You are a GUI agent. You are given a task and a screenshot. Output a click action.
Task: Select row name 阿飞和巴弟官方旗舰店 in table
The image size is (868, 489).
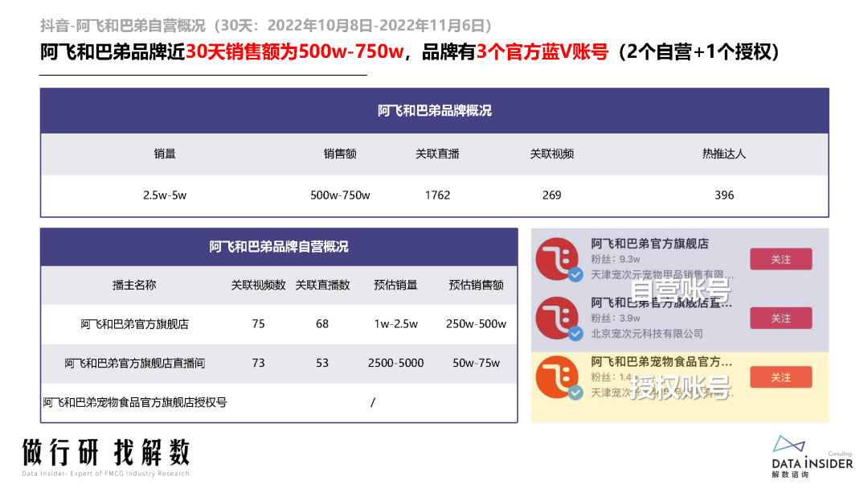[x=134, y=324]
